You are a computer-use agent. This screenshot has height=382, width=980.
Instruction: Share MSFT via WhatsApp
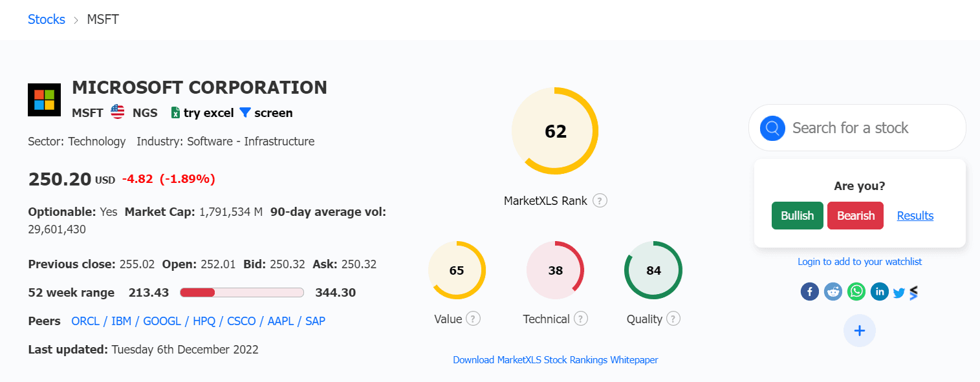[x=856, y=292]
